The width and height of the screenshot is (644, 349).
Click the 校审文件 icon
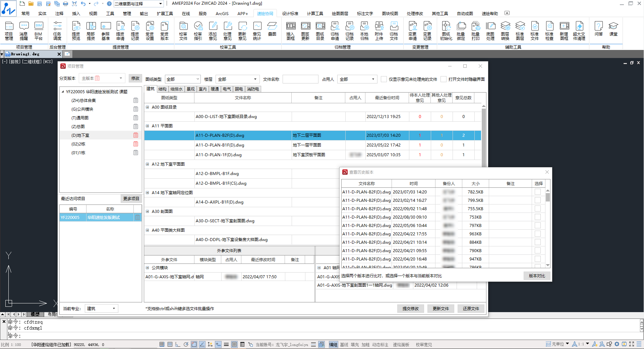click(x=183, y=31)
